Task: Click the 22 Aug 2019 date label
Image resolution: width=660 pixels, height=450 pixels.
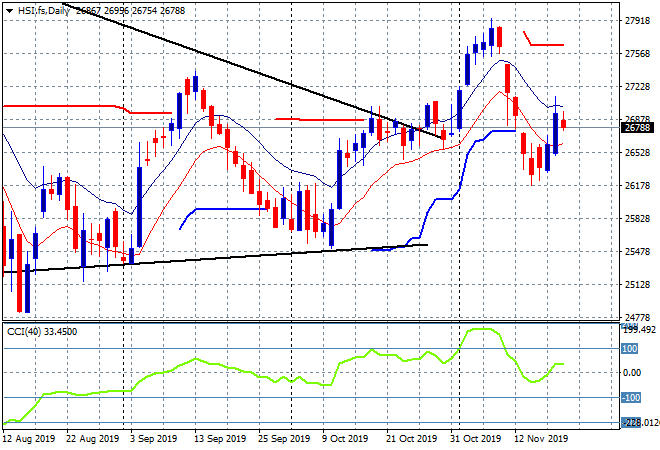Action: click(93, 439)
